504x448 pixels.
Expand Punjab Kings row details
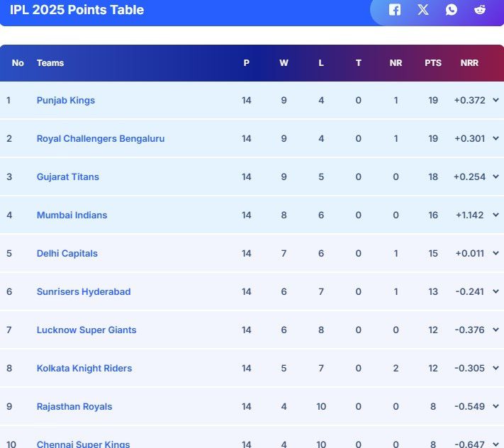pos(495,100)
